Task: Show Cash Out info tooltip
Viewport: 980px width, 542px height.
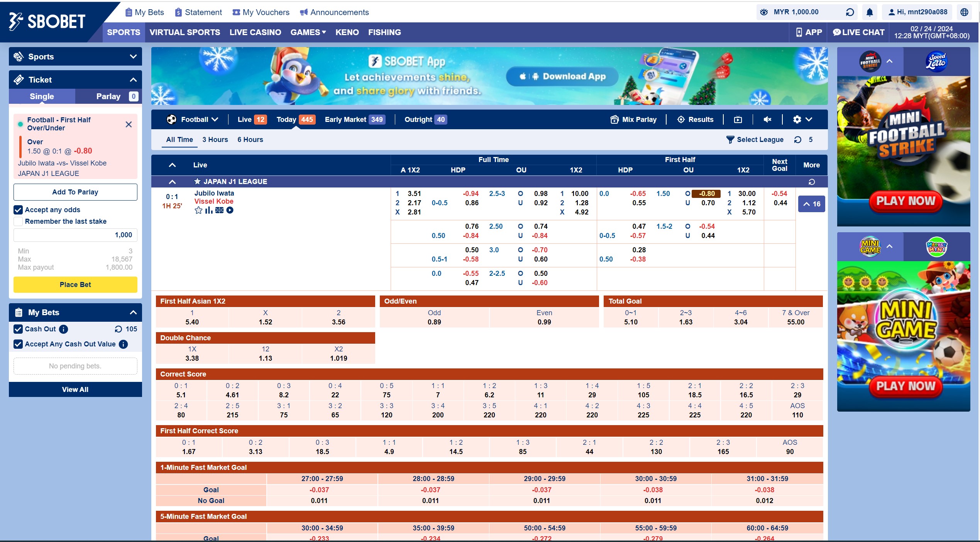Action: pos(64,329)
